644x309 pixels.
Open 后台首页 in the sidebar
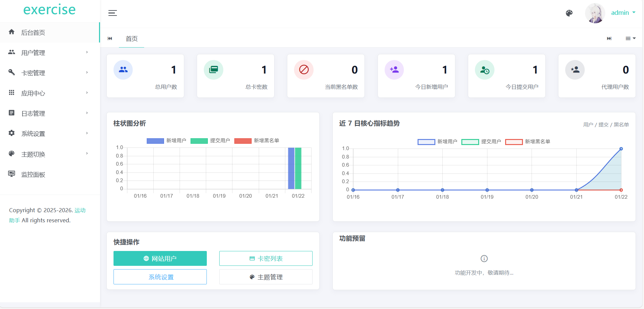pyautogui.click(x=33, y=33)
